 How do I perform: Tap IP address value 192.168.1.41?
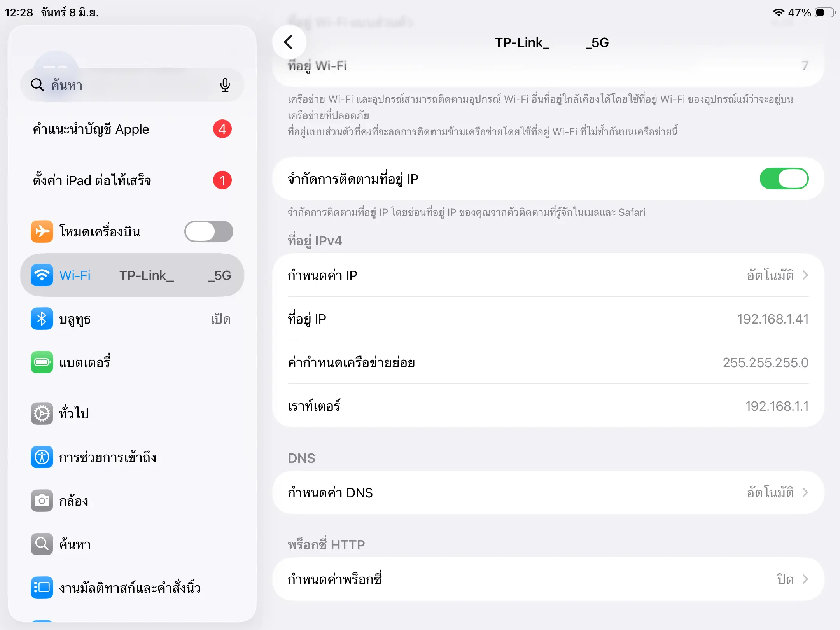(773, 319)
